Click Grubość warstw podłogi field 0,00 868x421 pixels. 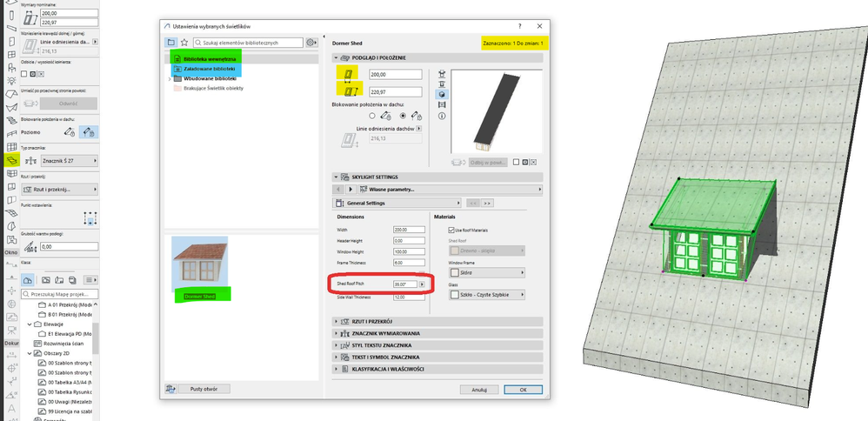point(70,246)
